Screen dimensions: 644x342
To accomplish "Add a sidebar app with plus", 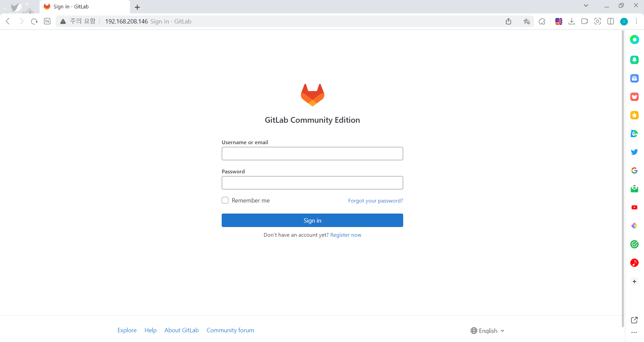I will pos(634,281).
